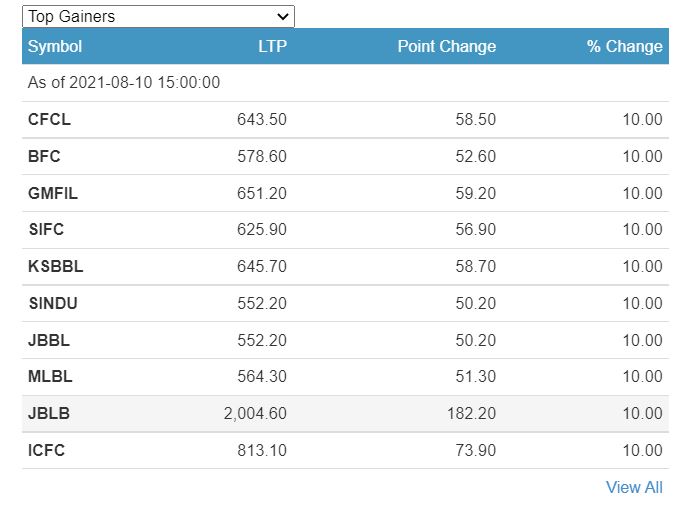Viewport: 693px width, 520px height.
Task: Click the Point Change column header
Action: tap(446, 46)
